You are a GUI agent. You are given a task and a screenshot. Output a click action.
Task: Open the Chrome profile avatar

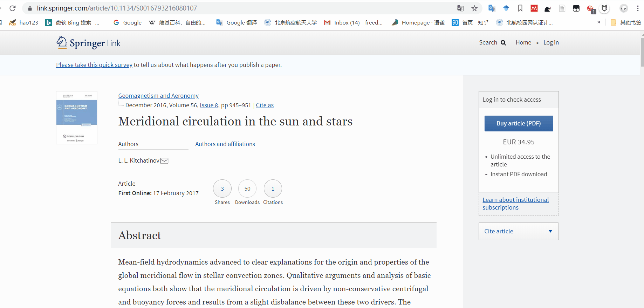(x=624, y=8)
